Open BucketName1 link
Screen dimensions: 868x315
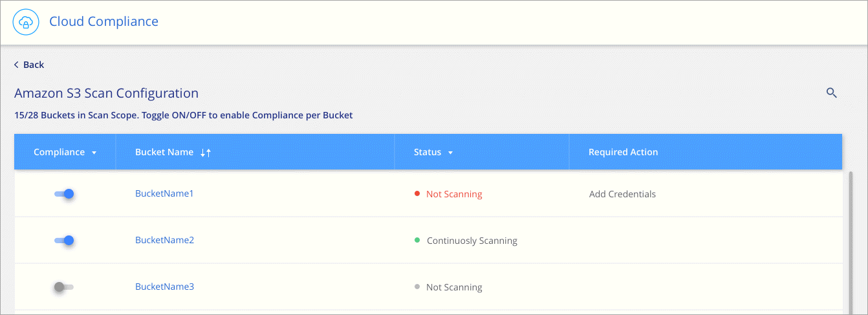164,193
